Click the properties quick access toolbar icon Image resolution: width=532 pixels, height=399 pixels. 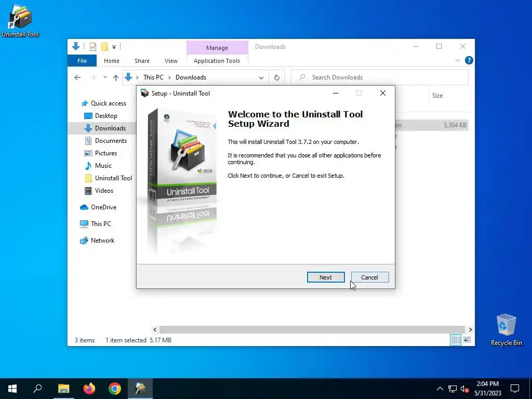tap(92, 47)
